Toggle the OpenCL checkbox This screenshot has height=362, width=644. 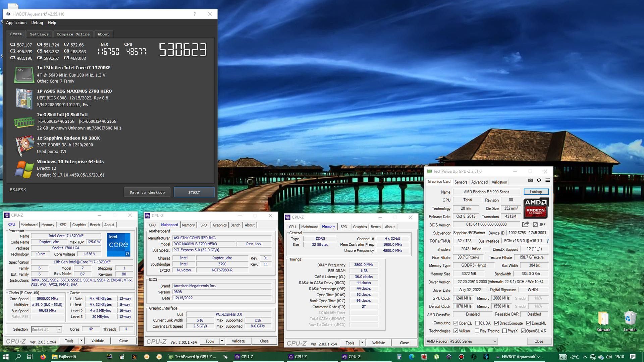tap(456, 323)
